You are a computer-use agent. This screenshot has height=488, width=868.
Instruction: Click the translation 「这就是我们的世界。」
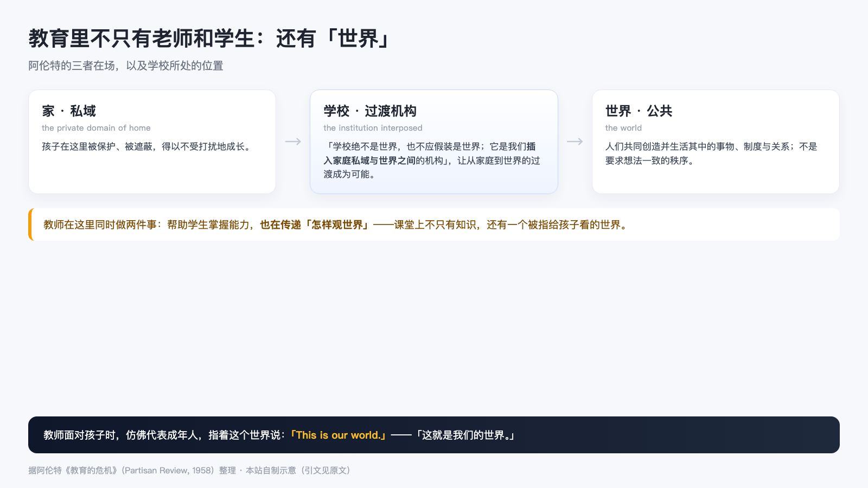(465, 435)
